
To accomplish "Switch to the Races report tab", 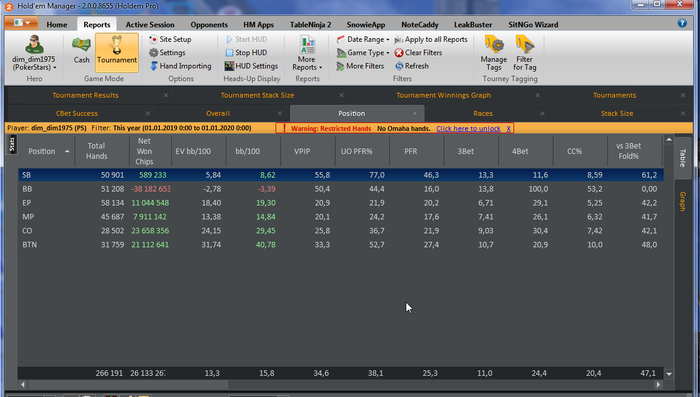I will (483, 113).
